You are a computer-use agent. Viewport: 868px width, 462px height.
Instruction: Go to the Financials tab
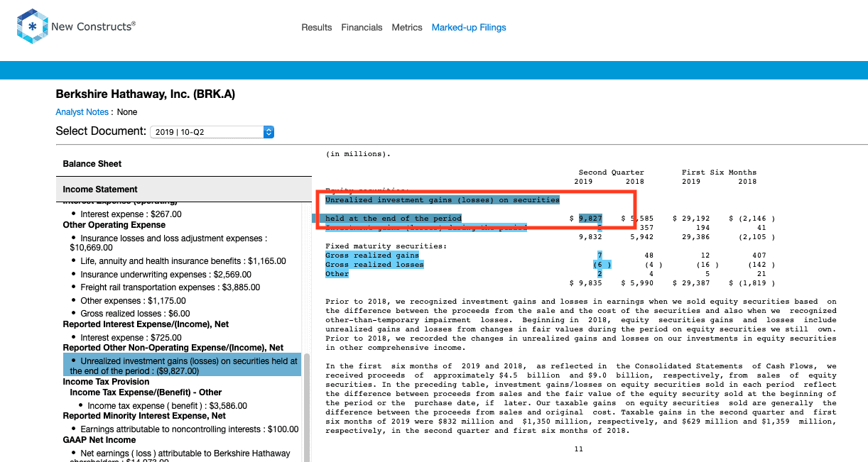coord(362,28)
